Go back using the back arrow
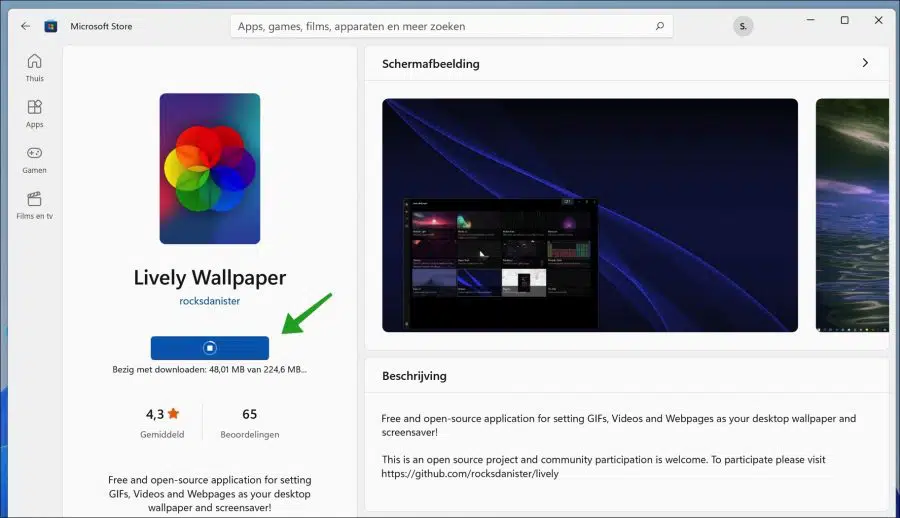Screen dimensions: 900x518 25,26
